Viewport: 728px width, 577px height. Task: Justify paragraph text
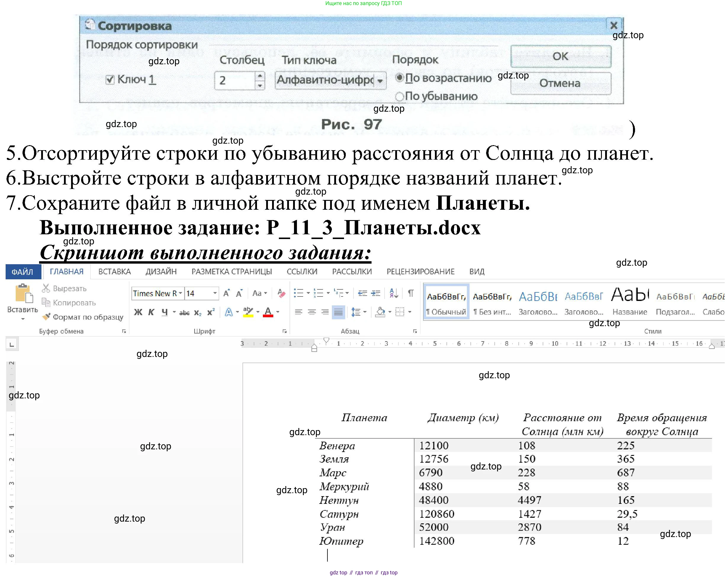coord(339,312)
